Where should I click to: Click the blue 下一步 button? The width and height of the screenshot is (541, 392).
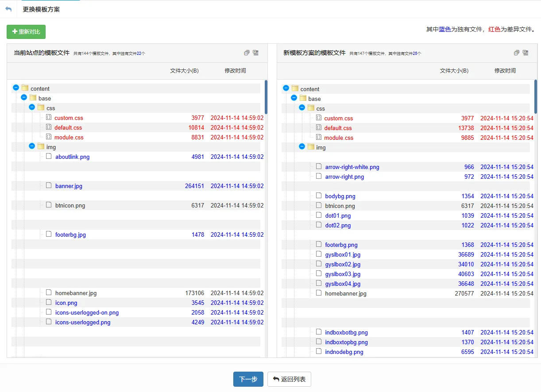pos(248,379)
